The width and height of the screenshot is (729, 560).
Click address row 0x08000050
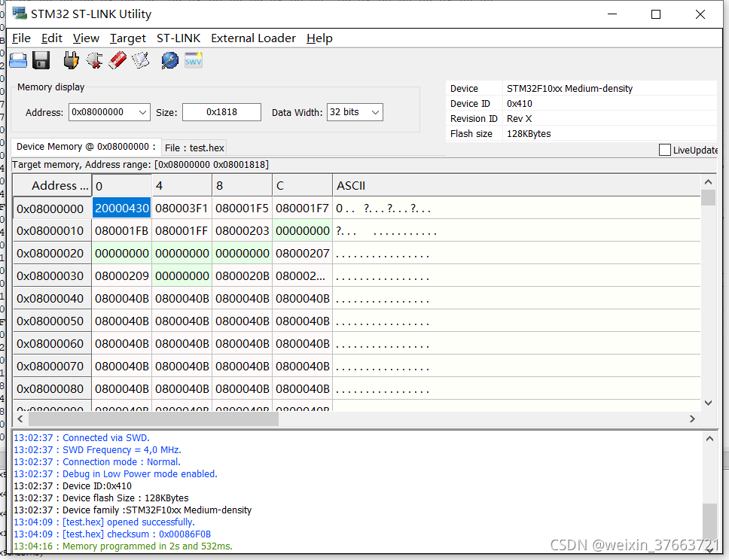click(50, 321)
